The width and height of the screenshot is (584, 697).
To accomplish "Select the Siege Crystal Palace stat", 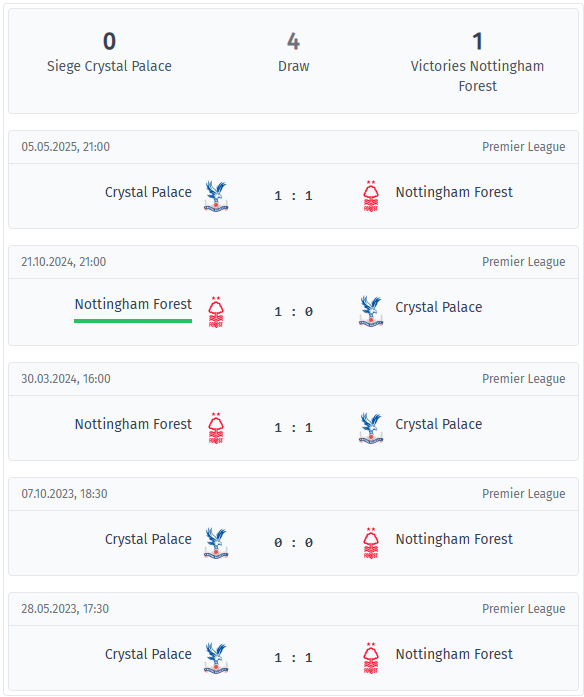I will coord(109,52).
